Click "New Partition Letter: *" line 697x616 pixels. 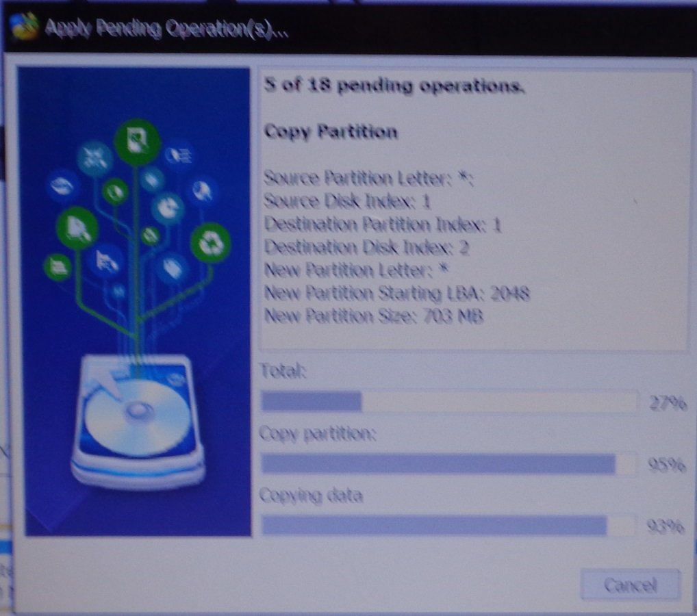(x=356, y=270)
